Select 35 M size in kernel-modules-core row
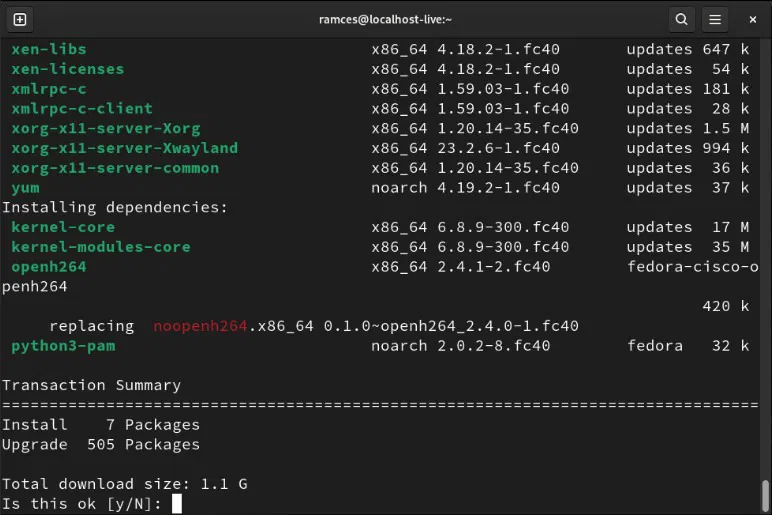The image size is (772, 515). click(x=731, y=247)
